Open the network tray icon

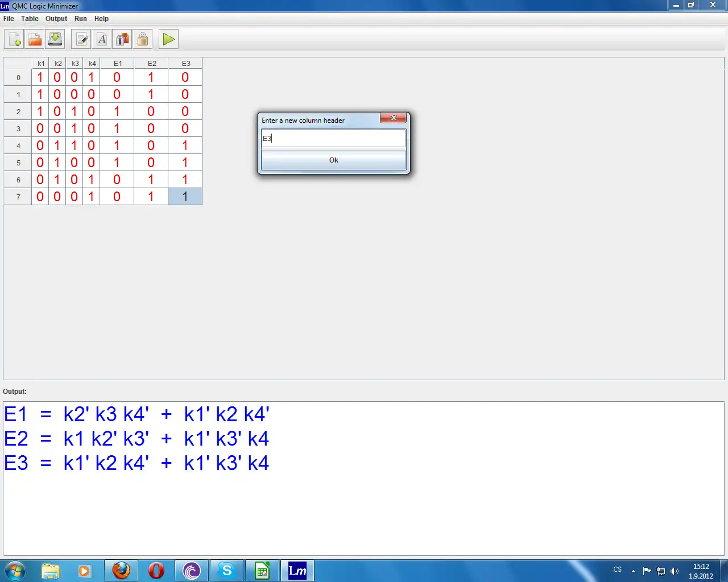(661, 571)
